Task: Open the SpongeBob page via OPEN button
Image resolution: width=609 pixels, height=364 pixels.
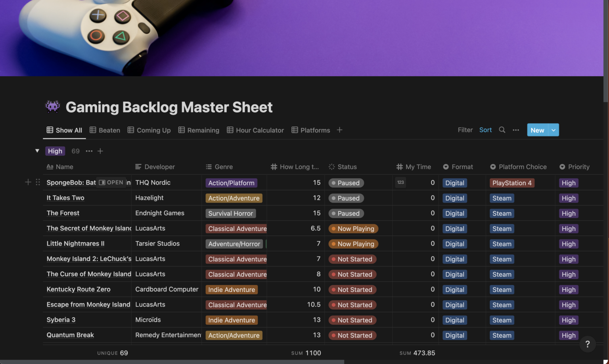Action: [111, 182]
